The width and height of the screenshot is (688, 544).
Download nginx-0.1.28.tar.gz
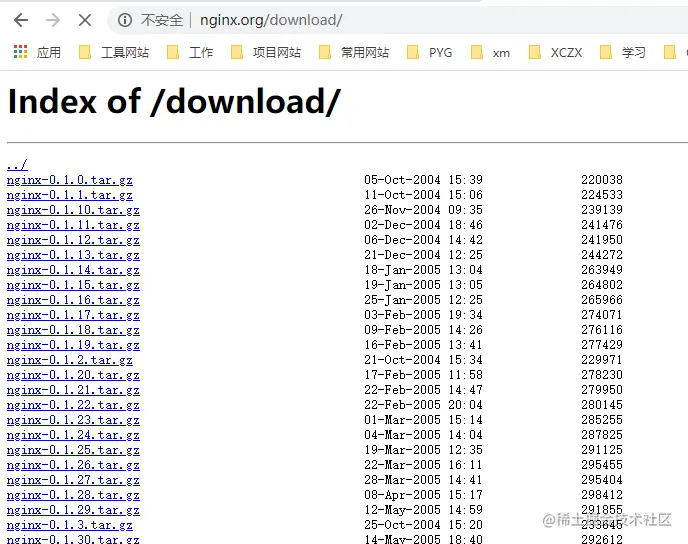click(73, 495)
